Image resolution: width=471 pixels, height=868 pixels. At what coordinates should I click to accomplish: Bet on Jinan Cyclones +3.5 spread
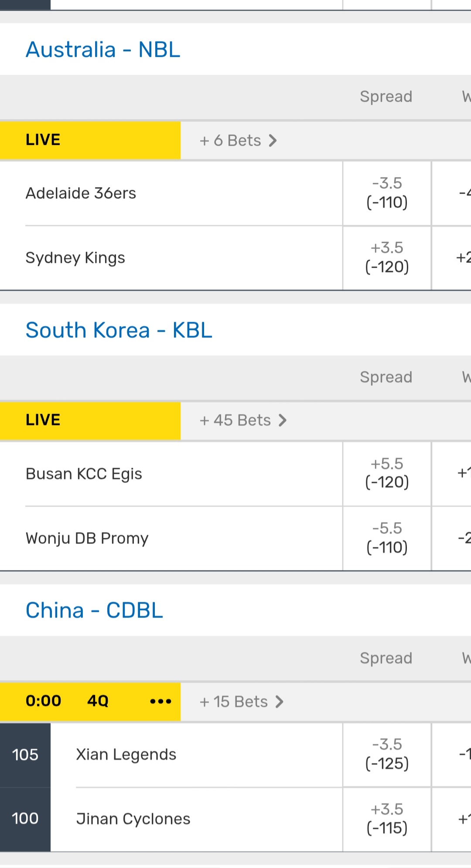click(x=387, y=819)
